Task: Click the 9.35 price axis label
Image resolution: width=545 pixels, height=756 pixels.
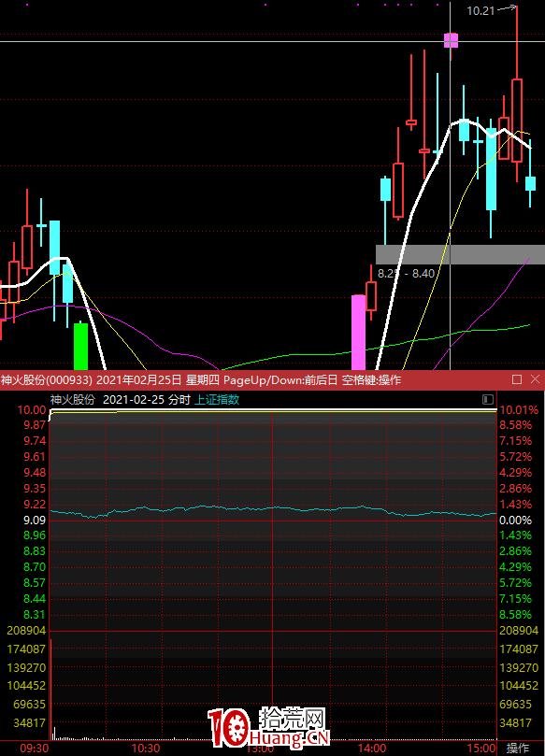Action: click(35, 489)
